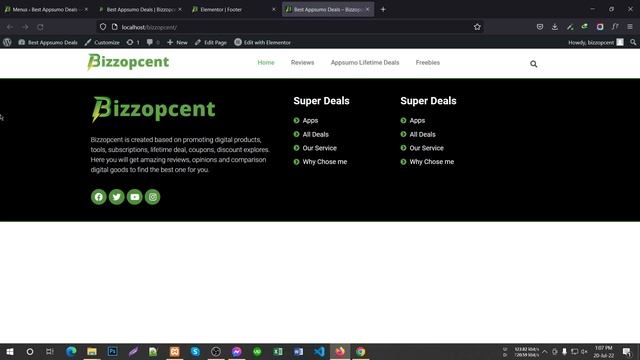The width and height of the screenshot is (640, 360).
Task: Switch to Menus - Best Appsumo Deals tab
Action: click(45, 9)
